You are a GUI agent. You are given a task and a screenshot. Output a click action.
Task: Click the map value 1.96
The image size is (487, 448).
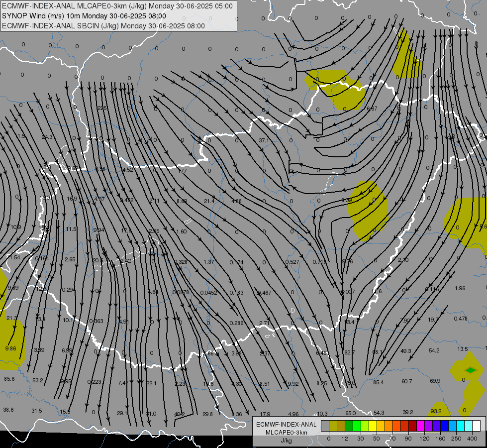pyautogui.click(x=460, y=288)
